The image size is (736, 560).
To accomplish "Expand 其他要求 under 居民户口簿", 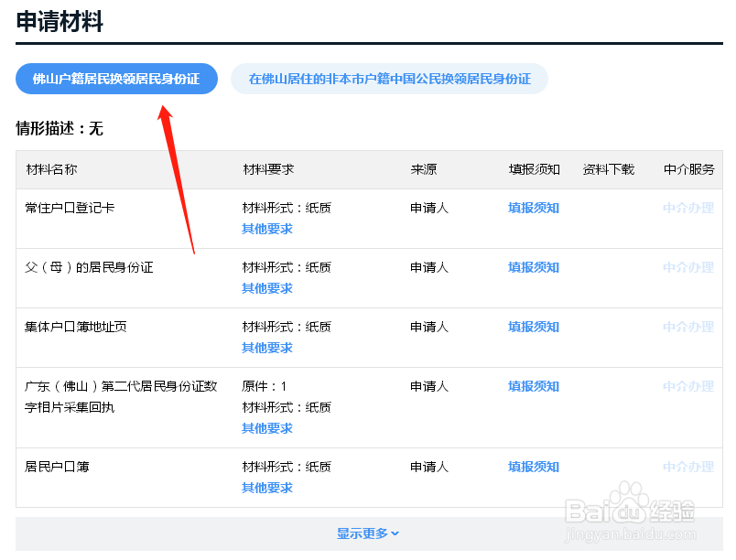I will tap(266, 488).
